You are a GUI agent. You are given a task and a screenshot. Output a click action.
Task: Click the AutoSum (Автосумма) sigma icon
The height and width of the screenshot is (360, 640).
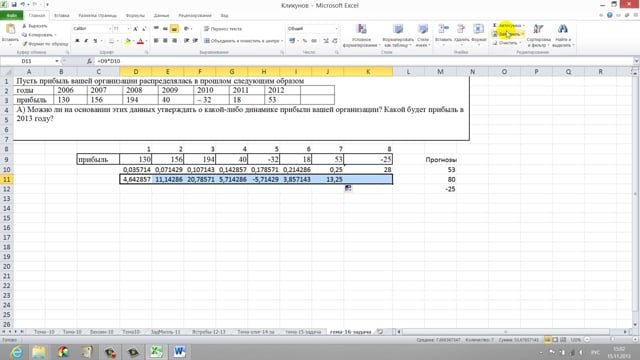[x=495, y=25]
